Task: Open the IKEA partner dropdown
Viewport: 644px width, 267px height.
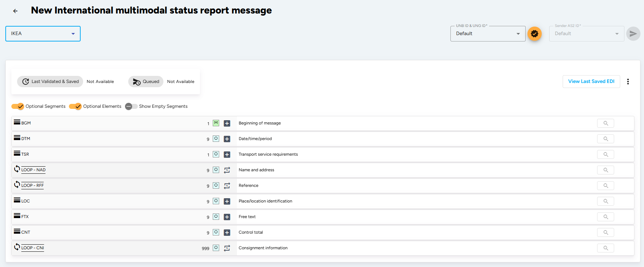Action: (43, 34)
